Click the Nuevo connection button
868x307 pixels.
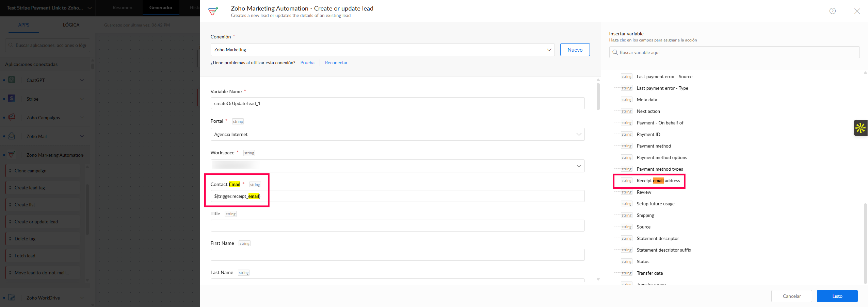pos(575,50)
